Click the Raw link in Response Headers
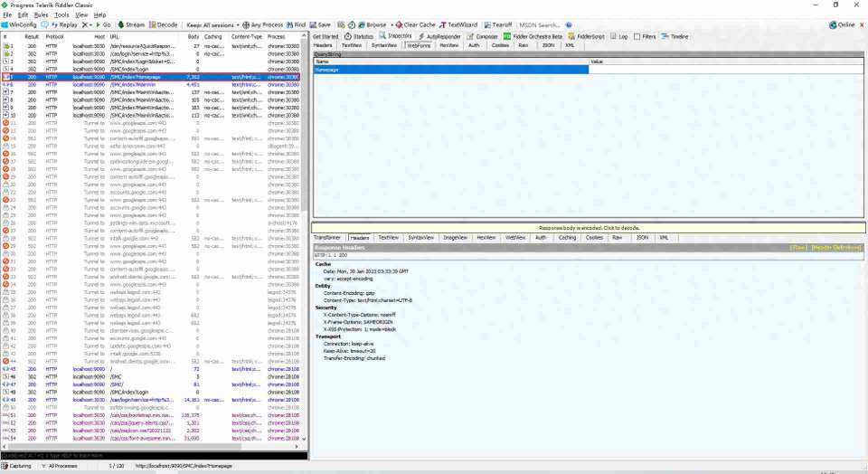 [798, 248]
